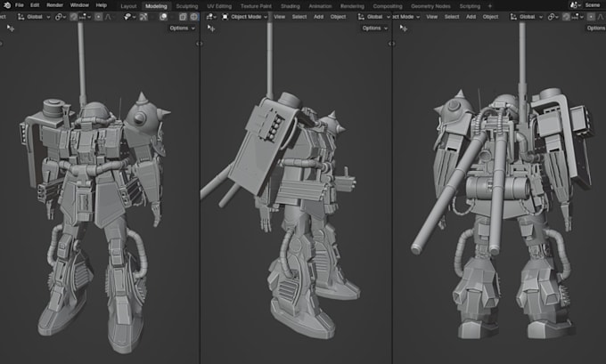Toggle viewport overlays in left viewport
The height and width of the screenshot is (364, 606).
(163, 17)
